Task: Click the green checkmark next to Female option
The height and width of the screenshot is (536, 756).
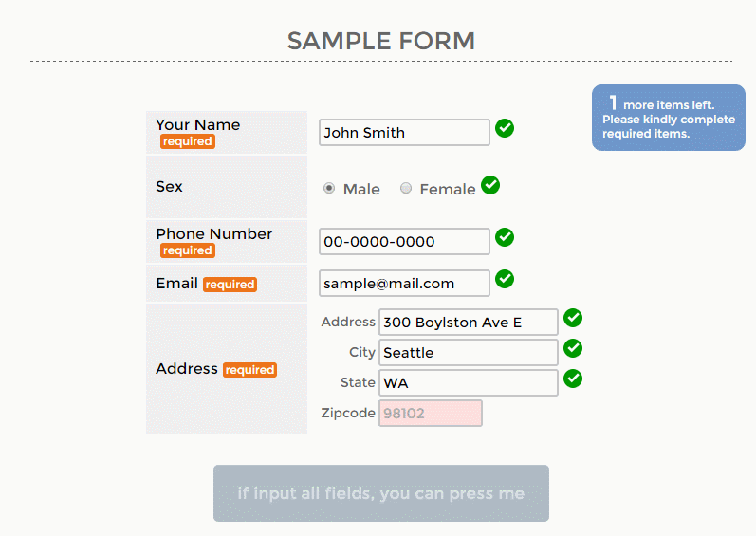Action: (x=490, y=185)
